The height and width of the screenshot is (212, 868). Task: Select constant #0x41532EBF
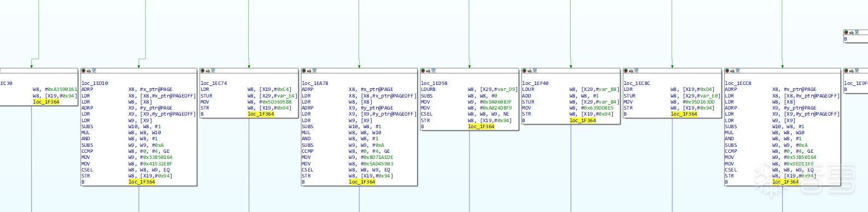point(156,163)
